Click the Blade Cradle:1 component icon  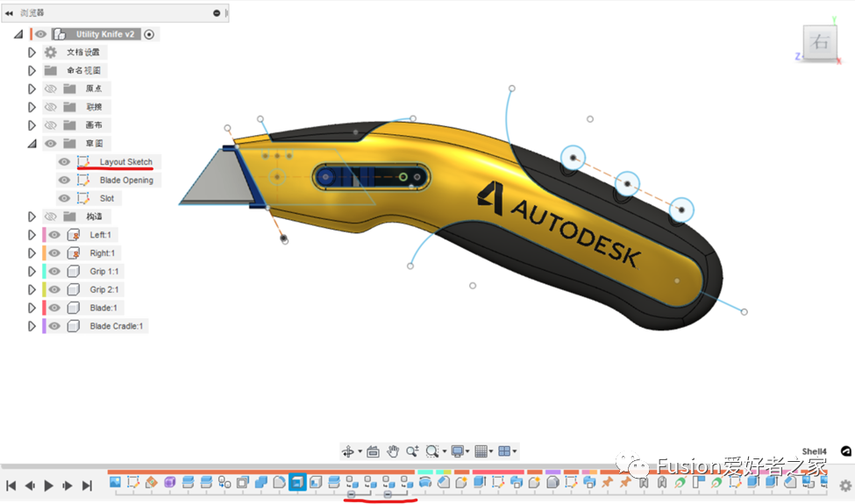coord(73,326)
